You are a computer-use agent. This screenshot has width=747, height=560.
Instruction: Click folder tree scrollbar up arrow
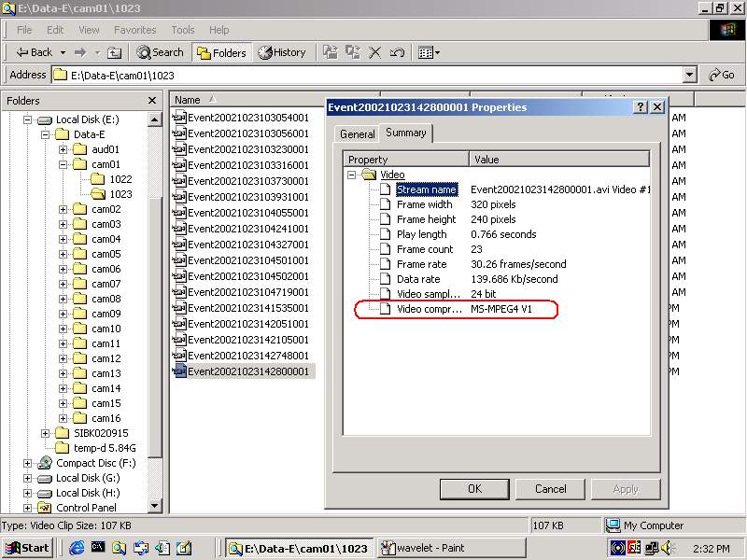pyautogui.click(x=155, y=119)
